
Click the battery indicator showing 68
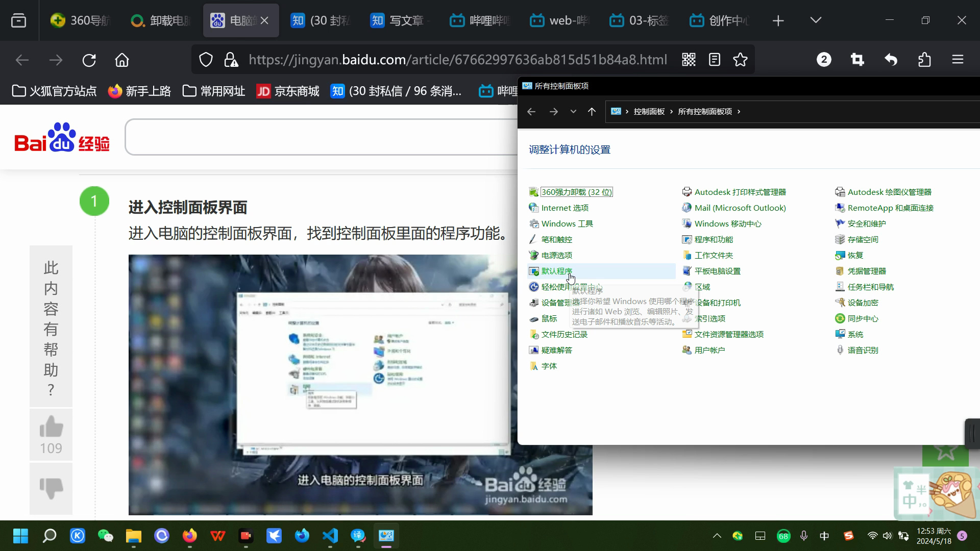click(x=784, y=536)
